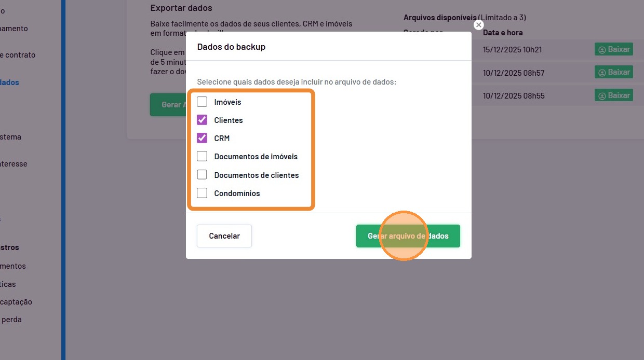The width and height of the screenshot is (644, 360).
Task: Click the Documentos de imóveis label
Action: [256, 157]
